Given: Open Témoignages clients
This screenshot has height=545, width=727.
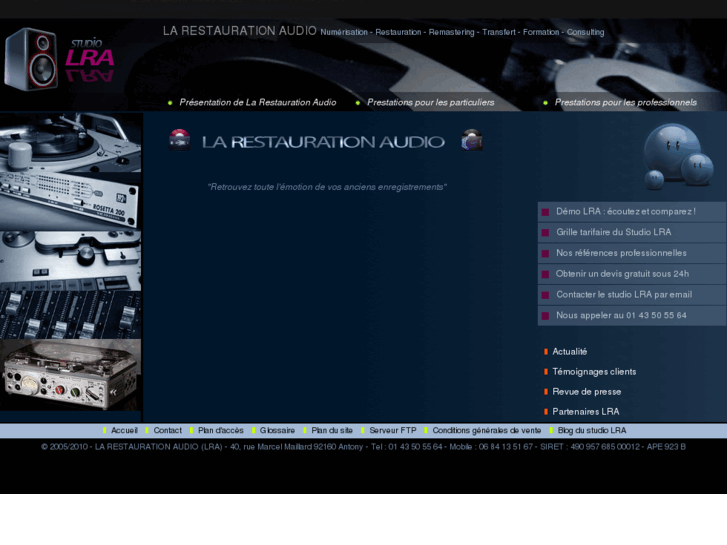Looking at the screenshot, I should coord(594,372).
